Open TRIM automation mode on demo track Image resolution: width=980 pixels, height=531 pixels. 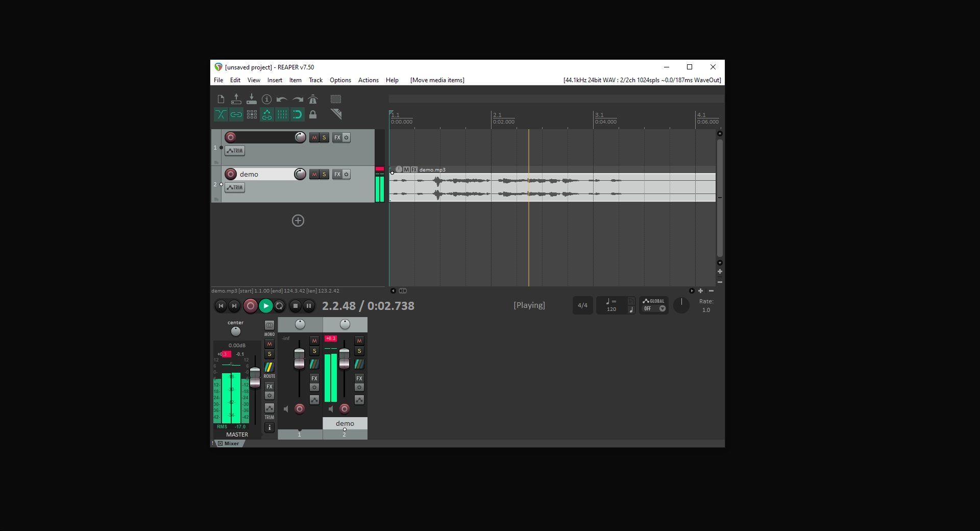pyautogui.click(x=235, y=188)
